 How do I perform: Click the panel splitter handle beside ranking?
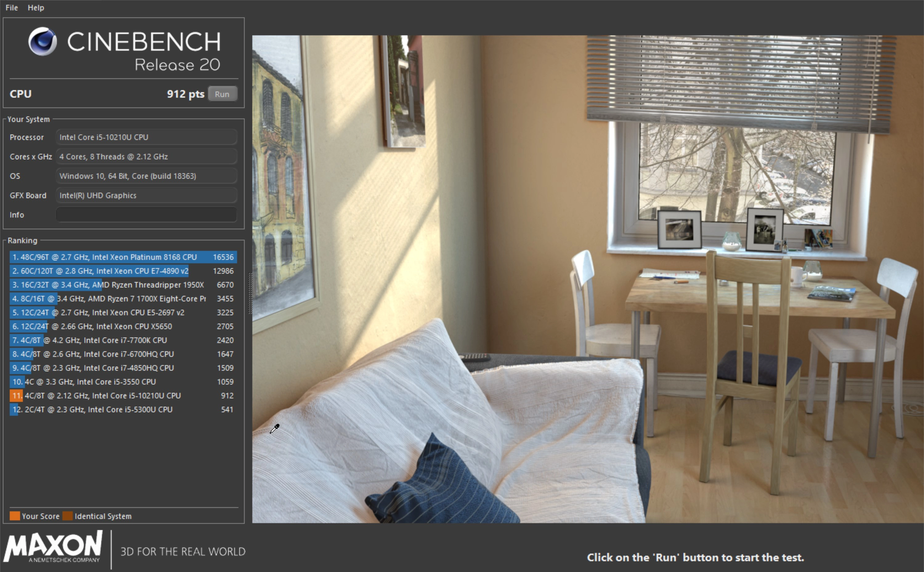[x=250, y=293]
